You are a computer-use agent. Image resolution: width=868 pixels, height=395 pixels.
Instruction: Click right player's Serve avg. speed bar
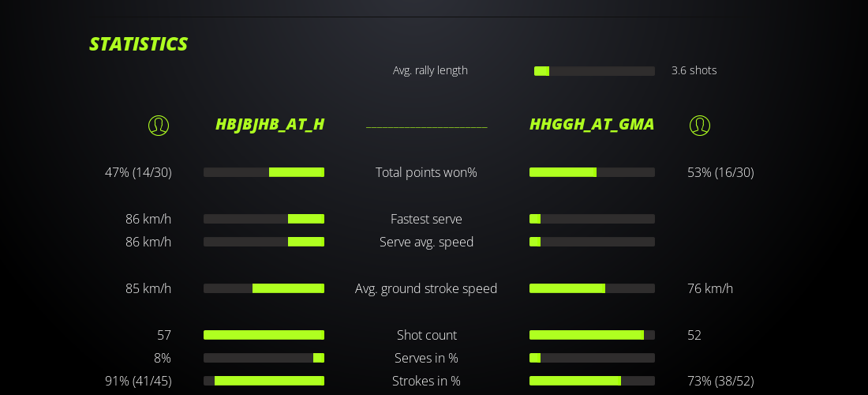pos(592,242)
